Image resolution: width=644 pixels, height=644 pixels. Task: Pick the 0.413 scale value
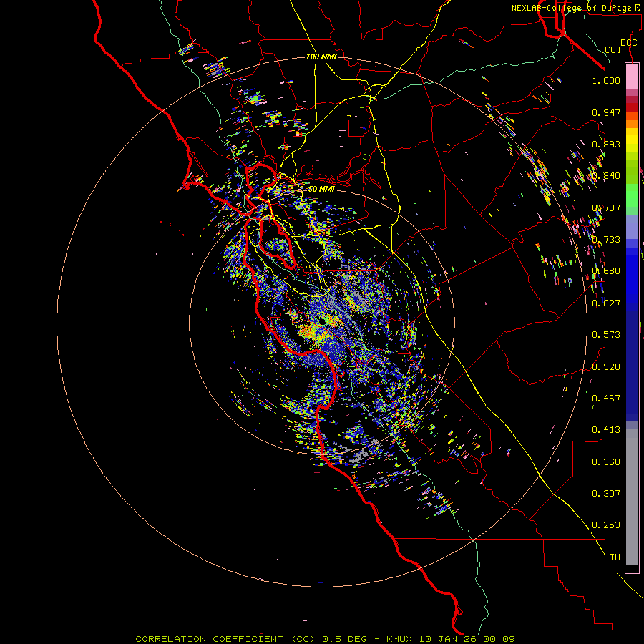[606, 430]
